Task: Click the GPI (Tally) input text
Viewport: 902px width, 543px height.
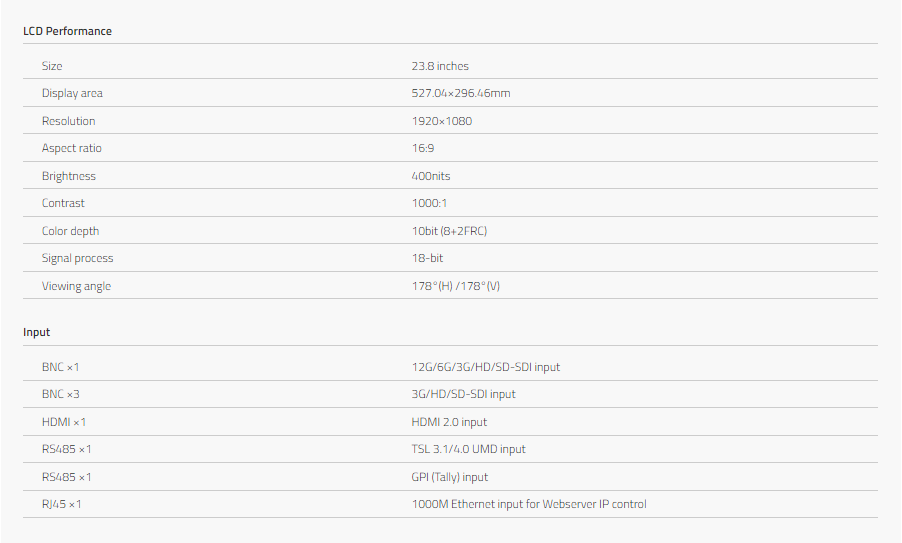Action: click(x=450, y=477)
